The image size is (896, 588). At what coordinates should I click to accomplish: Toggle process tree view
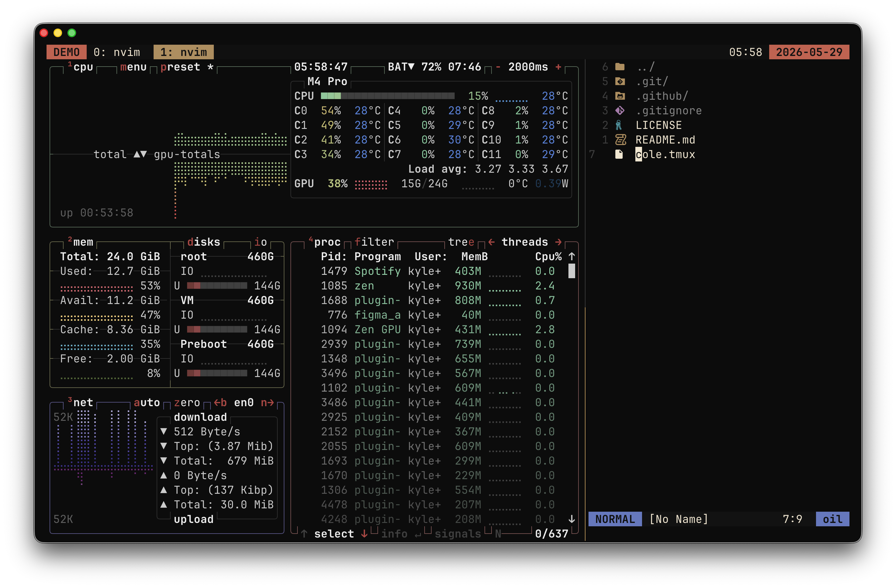(x=461, y=242)
